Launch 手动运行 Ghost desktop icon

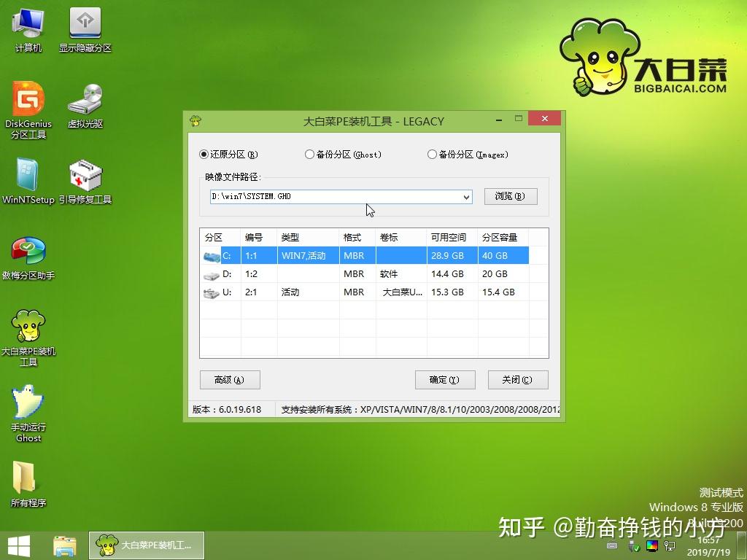coord(28,413)
